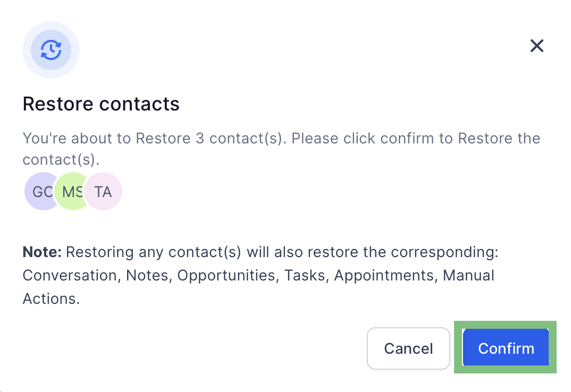Select the GC contact avatar
The width and height of the screenshot is (571, 392).
tap(41, 191)
